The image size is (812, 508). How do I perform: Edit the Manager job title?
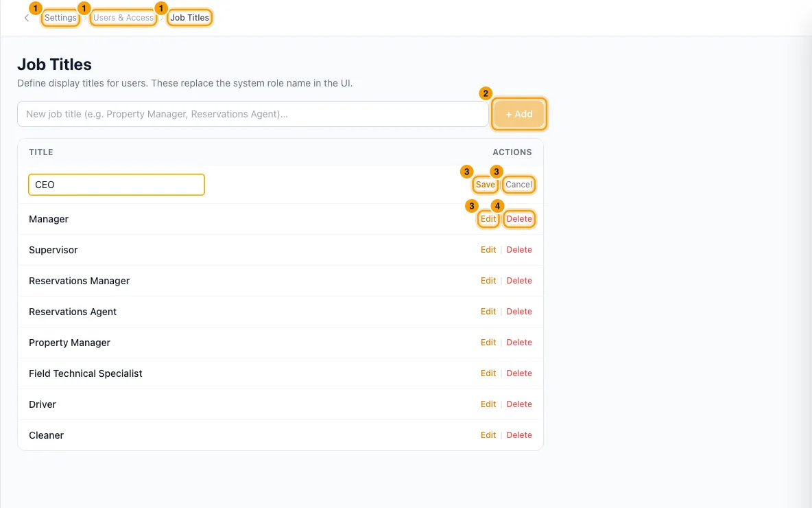point(488,219)
